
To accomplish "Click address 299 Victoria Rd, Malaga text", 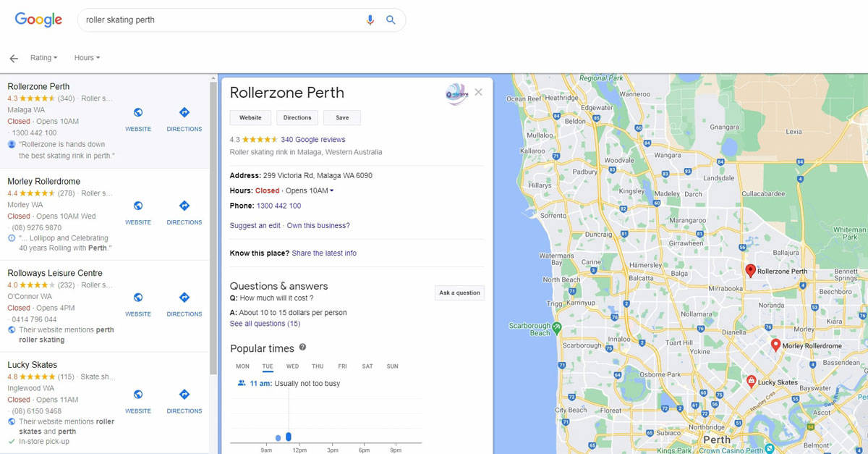I will (318, 175).
